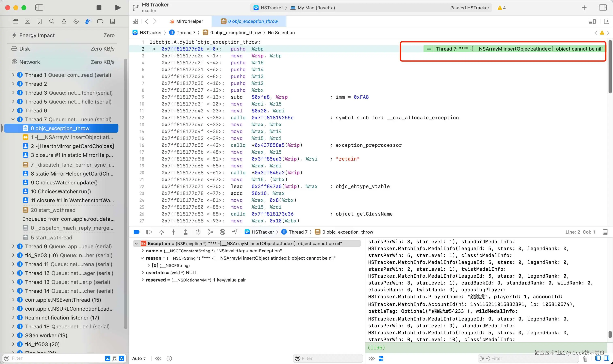This screenshot has height=364, width=613.
Task: Open the Debug Memory Graph tool
Action: coord(210,232)
